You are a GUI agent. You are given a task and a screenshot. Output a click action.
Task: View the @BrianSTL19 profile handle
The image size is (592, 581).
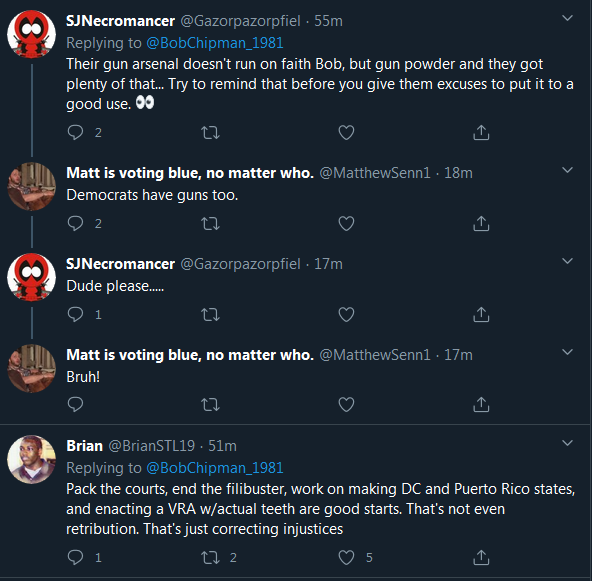(151, 446)
